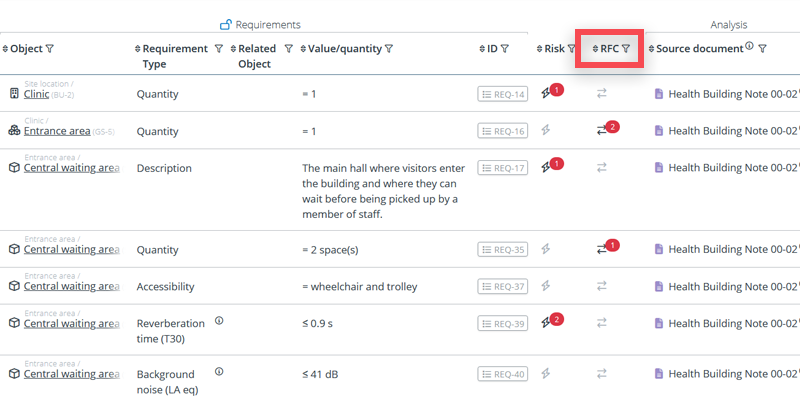Sort by Risk column header
The image size is (800, 400).
(539, 48)
